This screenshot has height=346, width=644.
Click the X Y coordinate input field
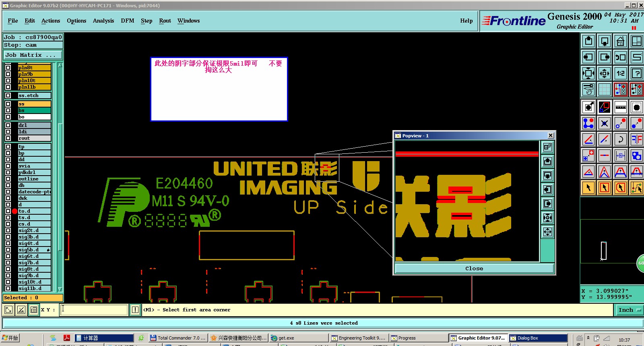[94, 310]
